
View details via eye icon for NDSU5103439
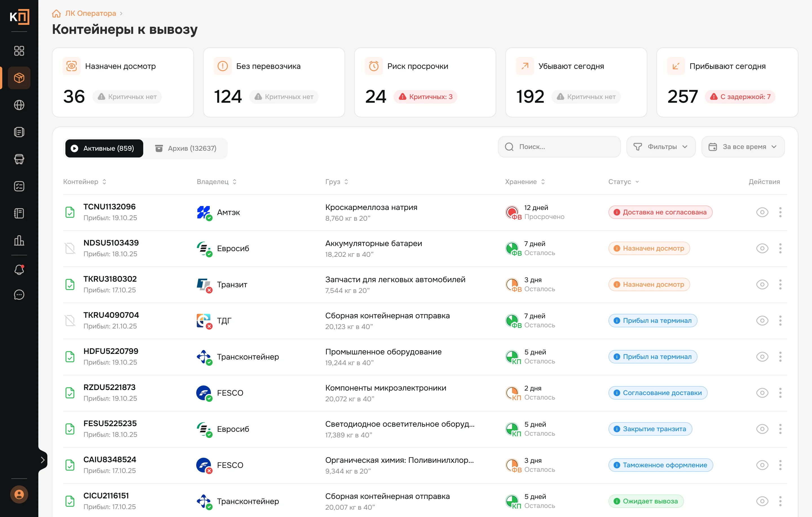762,248
